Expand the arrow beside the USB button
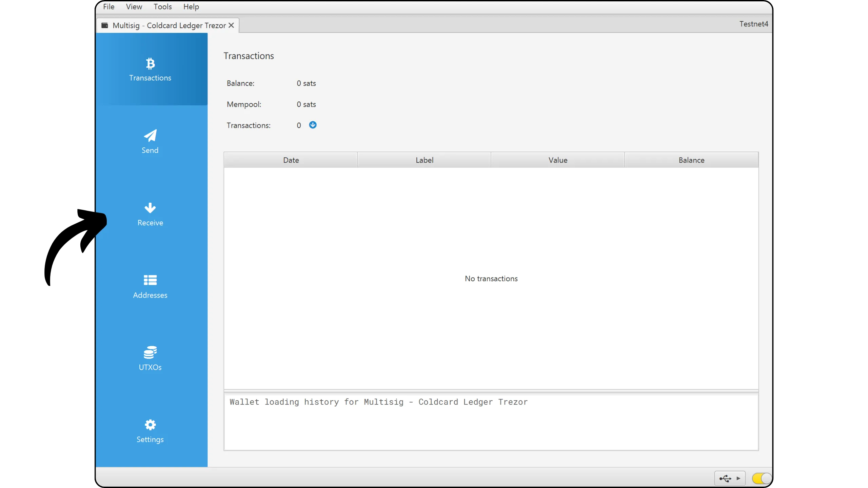The width and height of the screenshot is (868, 488). click(x=738, y=479)
